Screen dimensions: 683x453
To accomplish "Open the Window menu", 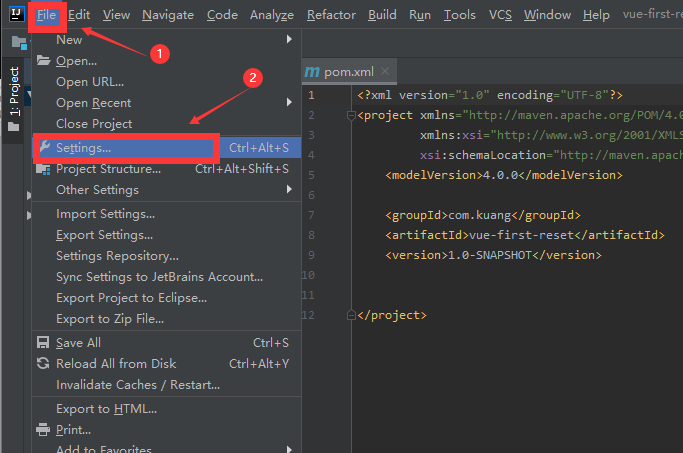I will click(x=547, y=15).
